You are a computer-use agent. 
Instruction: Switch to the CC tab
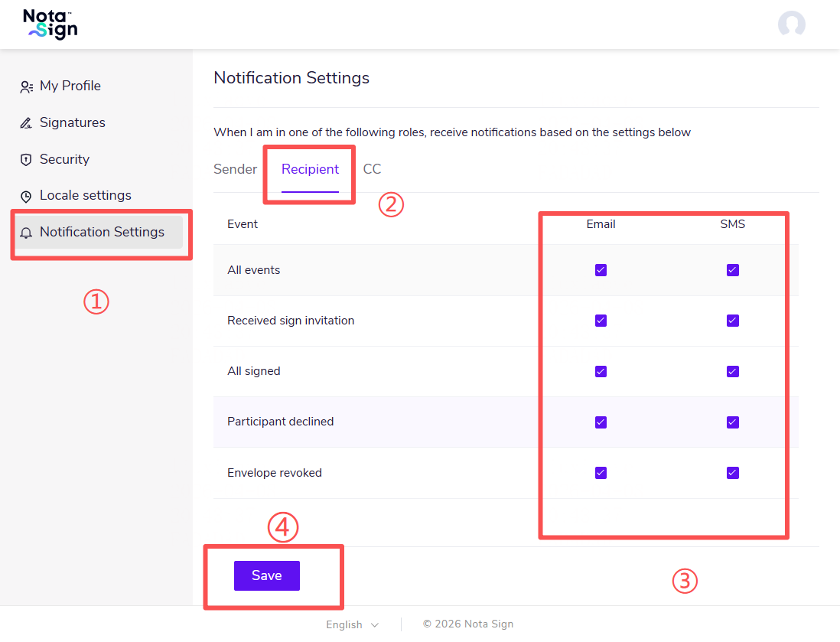pyautogui.click(x=372, y=169)
